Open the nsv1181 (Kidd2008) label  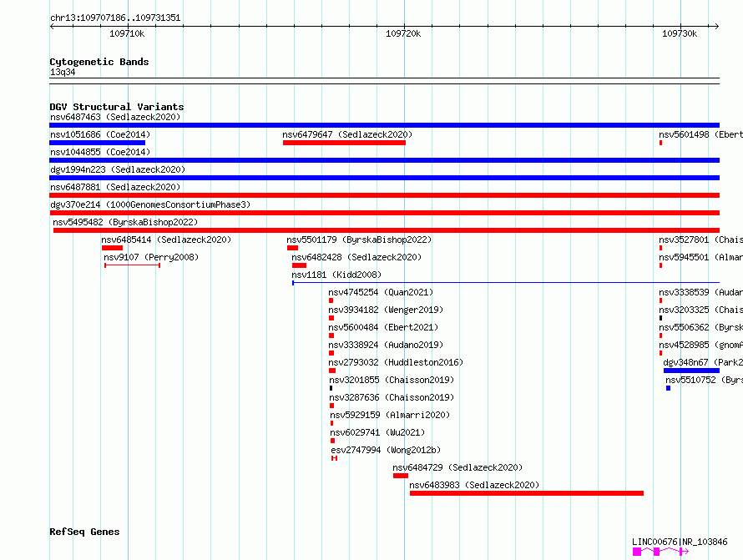(x=336, y=275)
